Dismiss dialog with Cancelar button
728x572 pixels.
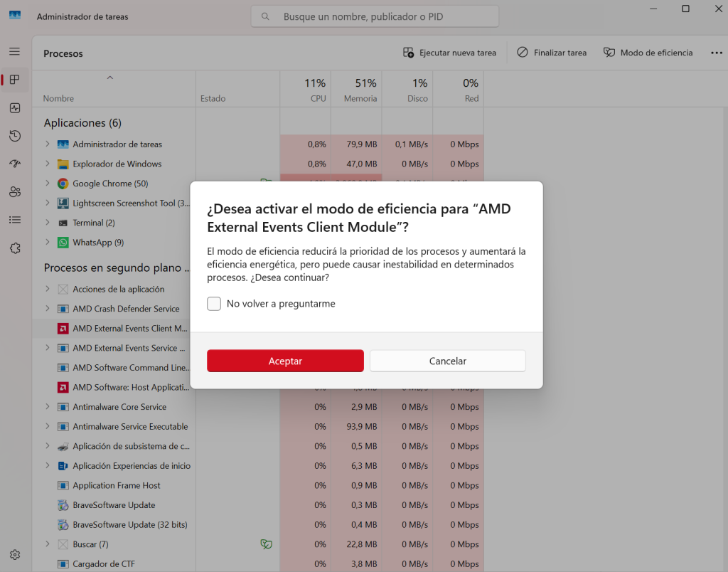coord(448,361)
